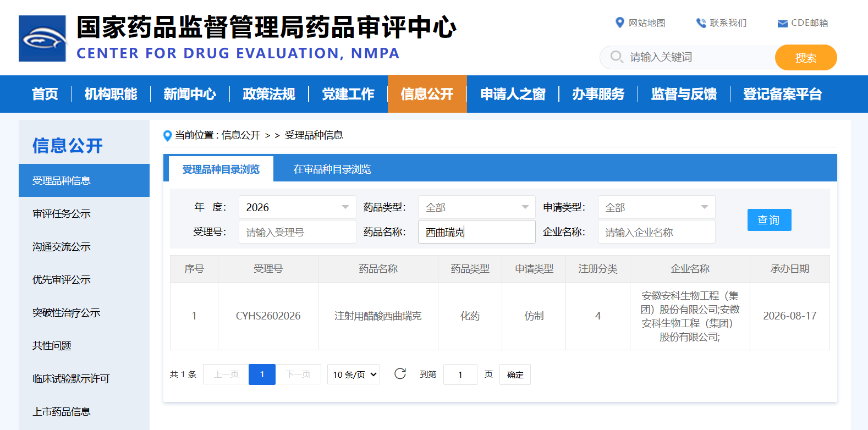
Task: Click the 联系我们 link
Action: [728, 23]
